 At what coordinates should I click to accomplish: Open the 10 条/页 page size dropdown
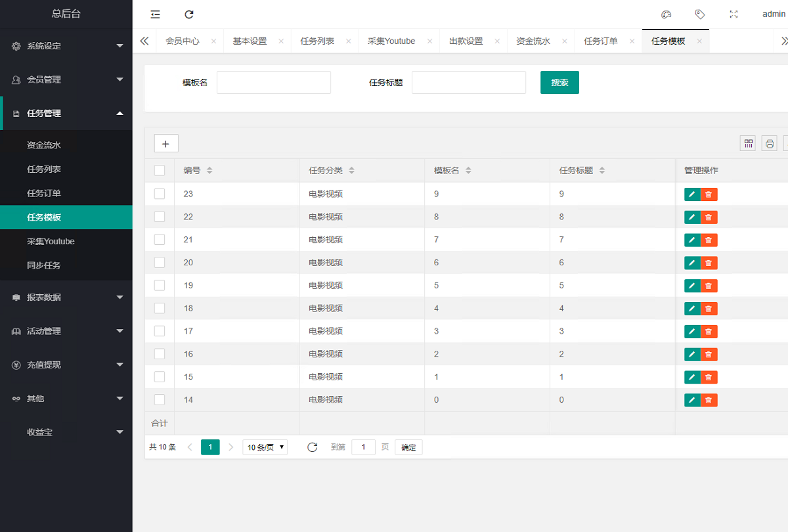coord(265,447)
